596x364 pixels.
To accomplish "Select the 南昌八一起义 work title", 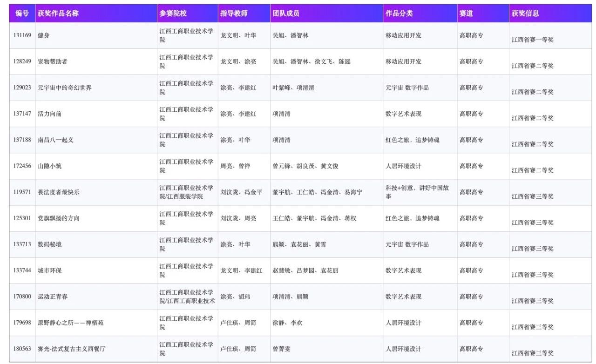I will click(x=55, y=140).
